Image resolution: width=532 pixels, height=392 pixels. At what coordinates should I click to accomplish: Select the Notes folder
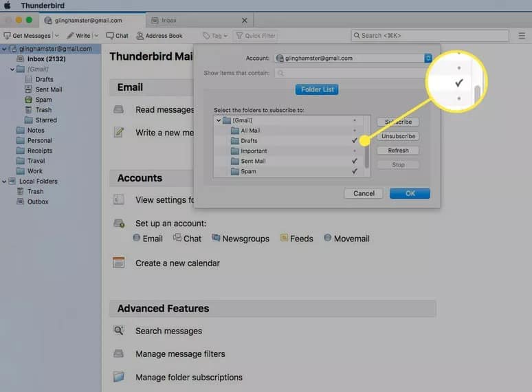point(36,131)
